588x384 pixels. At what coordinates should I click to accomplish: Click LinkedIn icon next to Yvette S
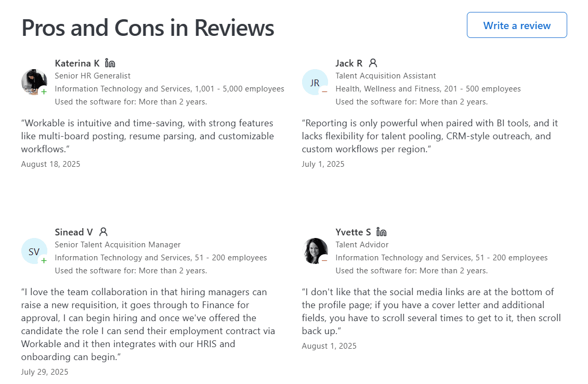click(382, 232)
